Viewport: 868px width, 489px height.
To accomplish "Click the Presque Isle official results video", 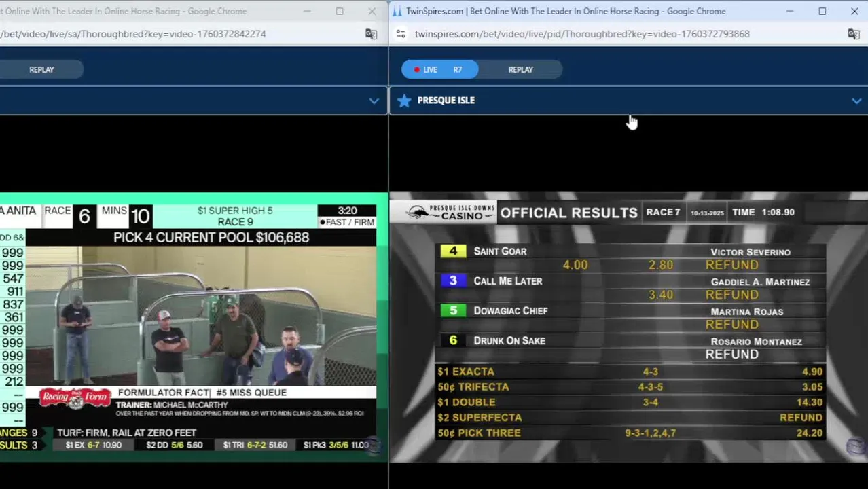I will pos(628,327).
